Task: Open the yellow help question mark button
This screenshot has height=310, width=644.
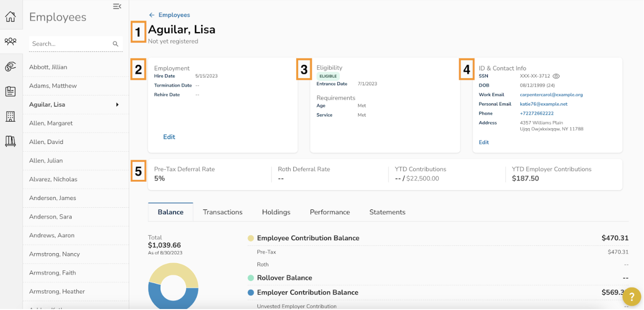Action: (632, 297)
